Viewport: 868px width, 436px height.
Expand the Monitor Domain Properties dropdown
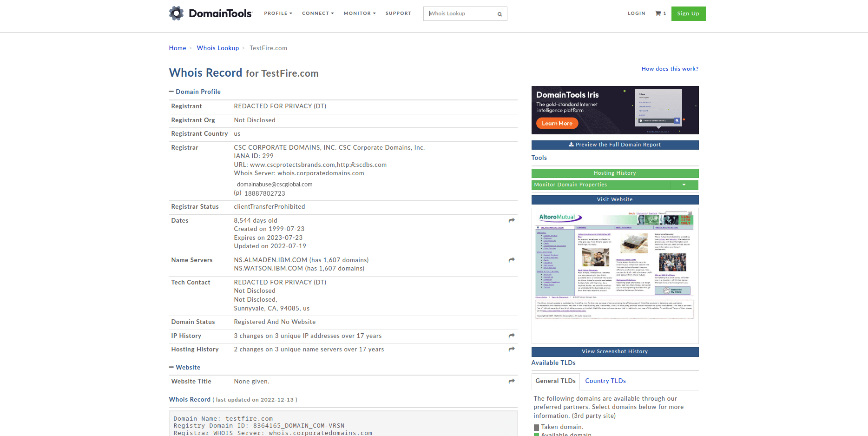point(684,185)
